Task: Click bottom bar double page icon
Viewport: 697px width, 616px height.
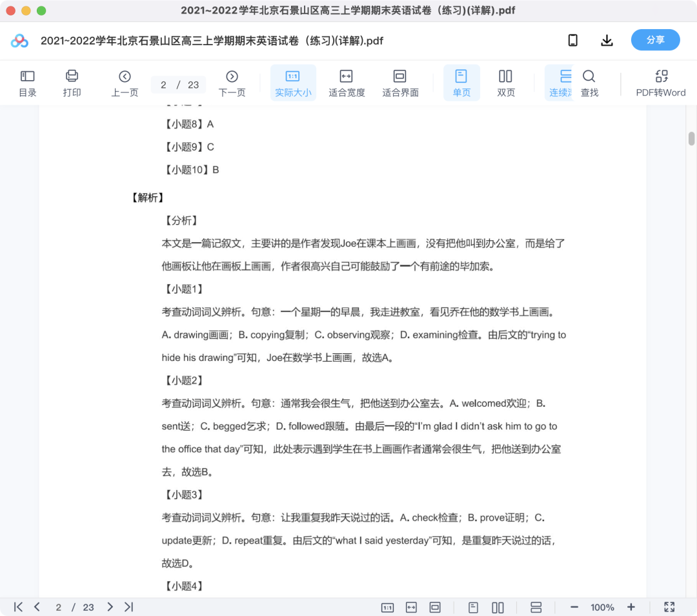Action: point(498,608)
